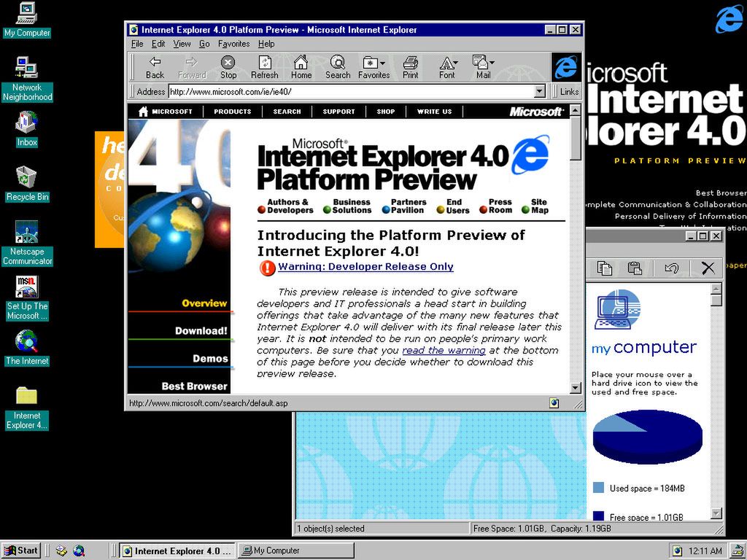Screen dimensions: 747x560
Task: Select The Internet desktop icon
Action: (27, 348)
